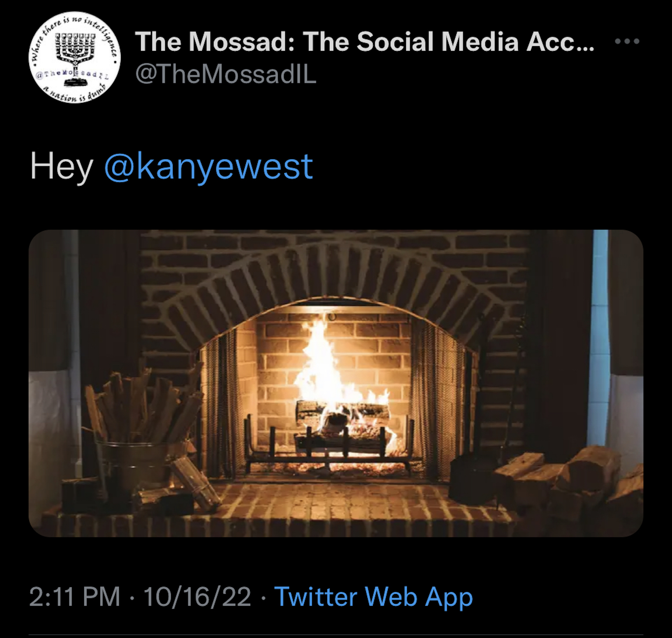This screenshot has height=638, width=672.
Task: Follow the Twitter Web App source link
Action: click(x=373, y=596)
